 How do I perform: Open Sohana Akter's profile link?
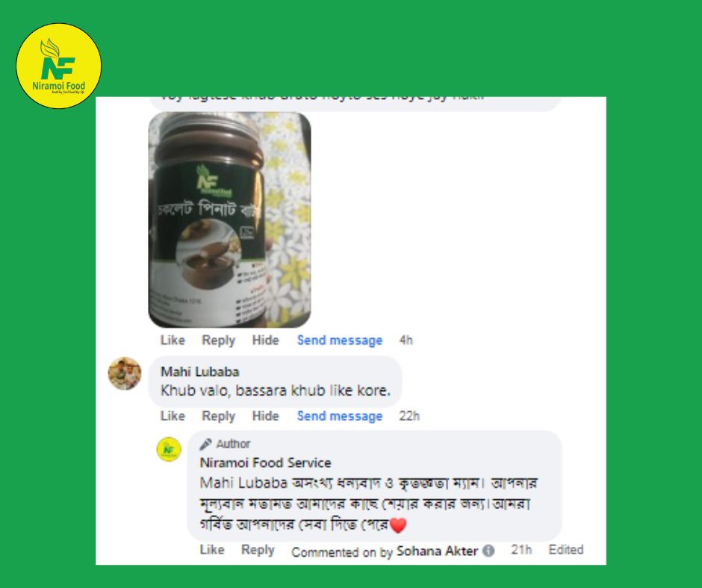(437, 551)
